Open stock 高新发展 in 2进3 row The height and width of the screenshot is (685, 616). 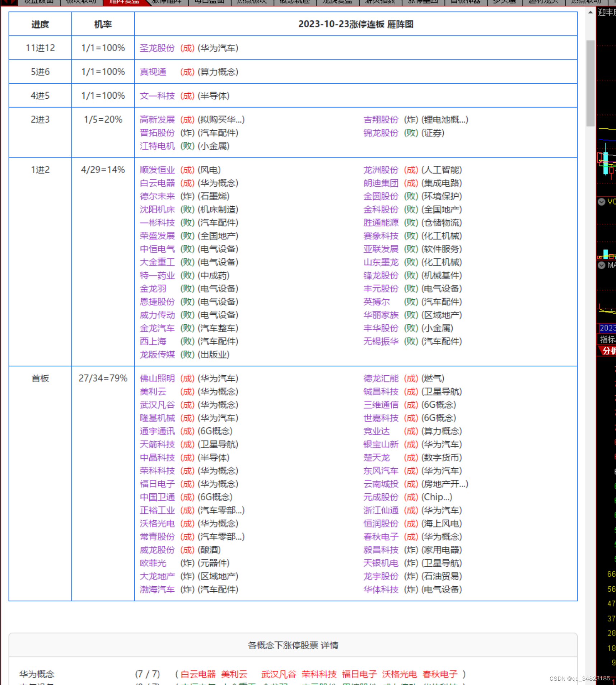tap(157, 120)
